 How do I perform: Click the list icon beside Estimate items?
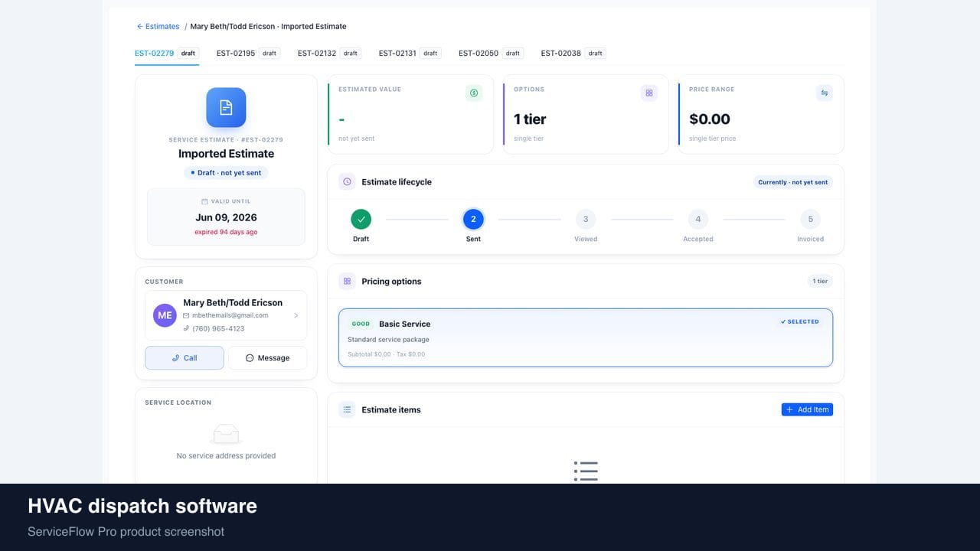tap(347, 410)
